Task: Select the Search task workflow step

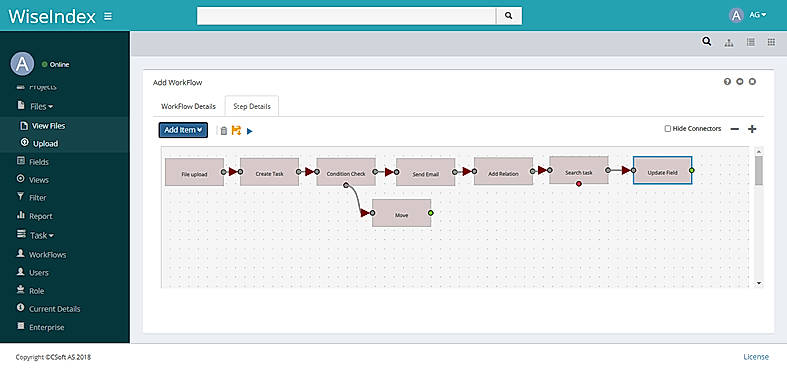Action: (579, 170)
